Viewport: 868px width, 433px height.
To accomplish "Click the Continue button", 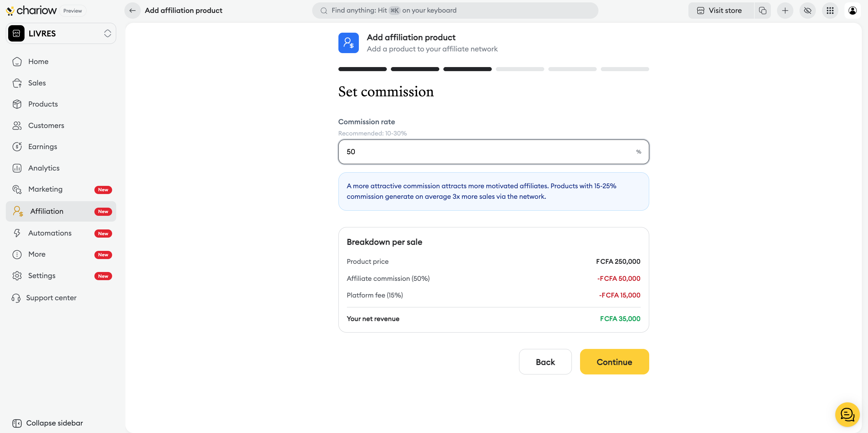I will pos(614,362).
